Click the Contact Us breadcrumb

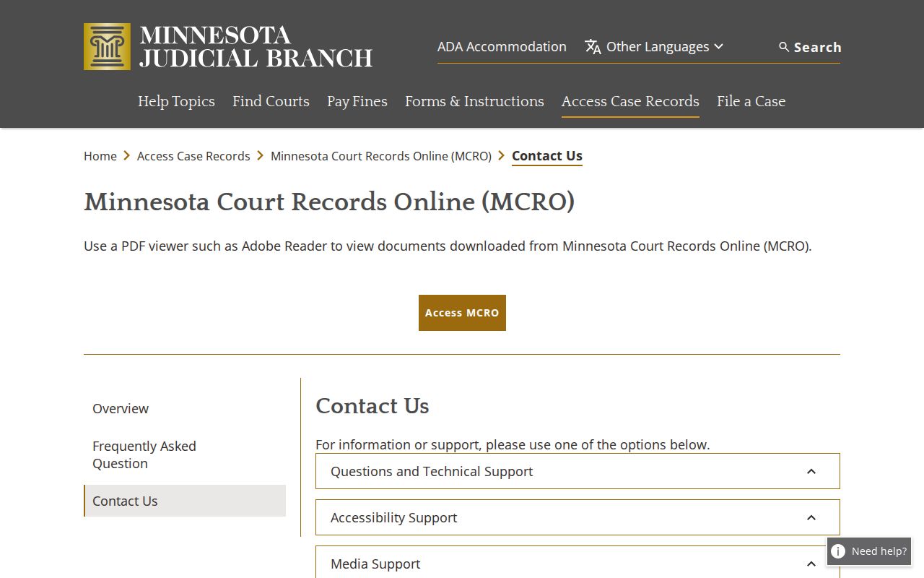click(547, 156)
